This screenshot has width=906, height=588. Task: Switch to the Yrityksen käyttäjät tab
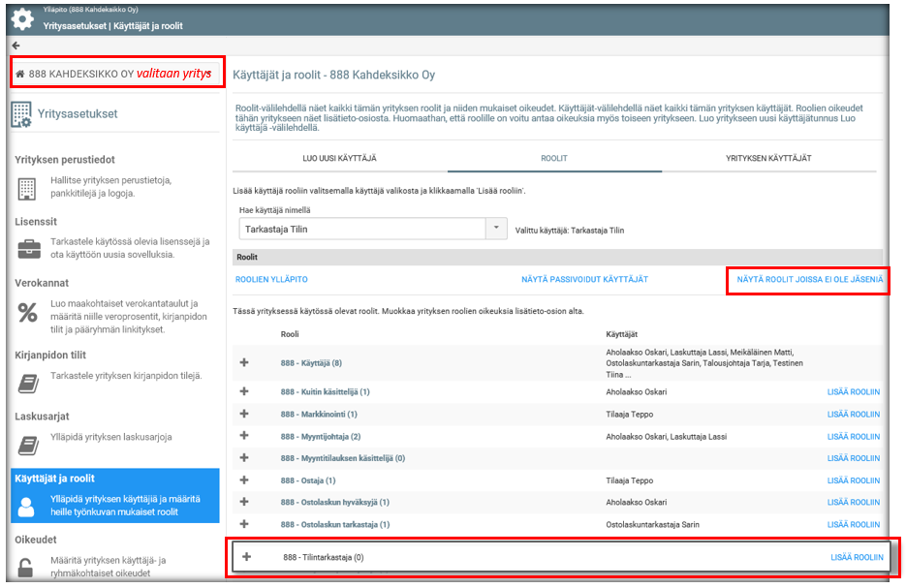(769, 158)
